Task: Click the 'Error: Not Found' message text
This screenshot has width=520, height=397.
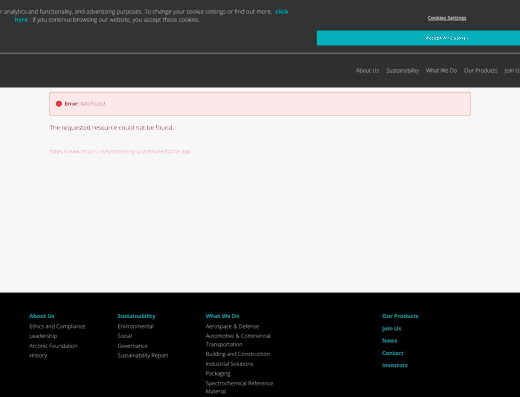Action: pyautogui.click(x=85, y=104)
